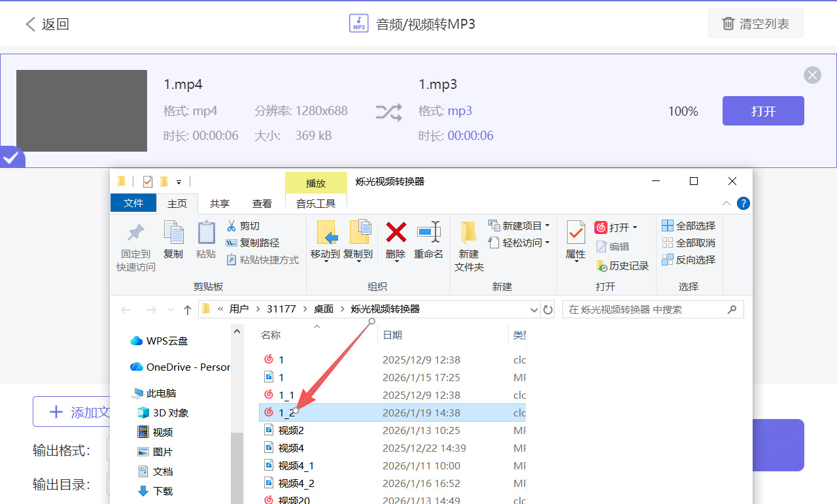Expand the ribbon 打开 dropdown in Explorer
Viewport: 837px width, 504px height.
pos(616,227)
